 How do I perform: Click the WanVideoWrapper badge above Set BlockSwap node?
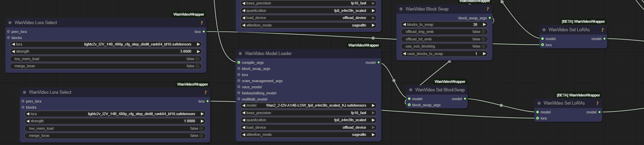click(450, 81)
